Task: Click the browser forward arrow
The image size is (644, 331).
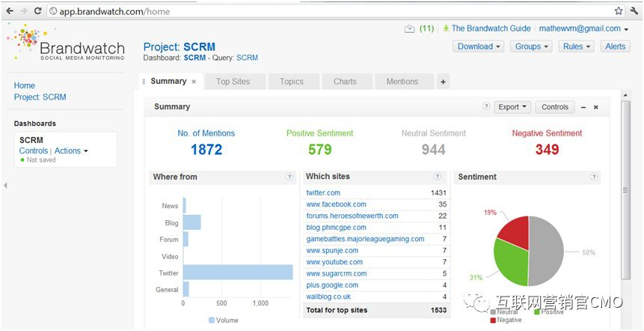Action: [24, 11]
